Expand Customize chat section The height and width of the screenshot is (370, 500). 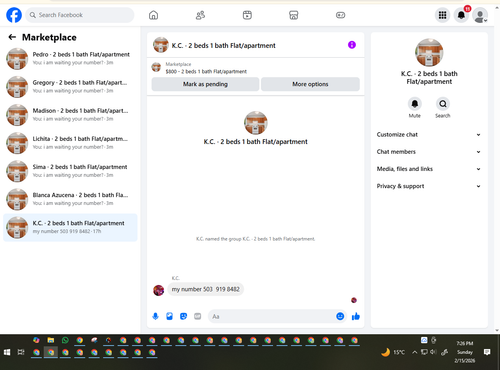coord(429,135)
